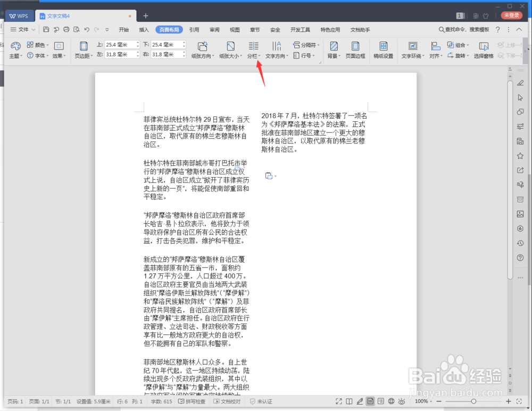
Task: Switch to the 引用 References tab
Action: pyautogui.click(x=194, y=30)
